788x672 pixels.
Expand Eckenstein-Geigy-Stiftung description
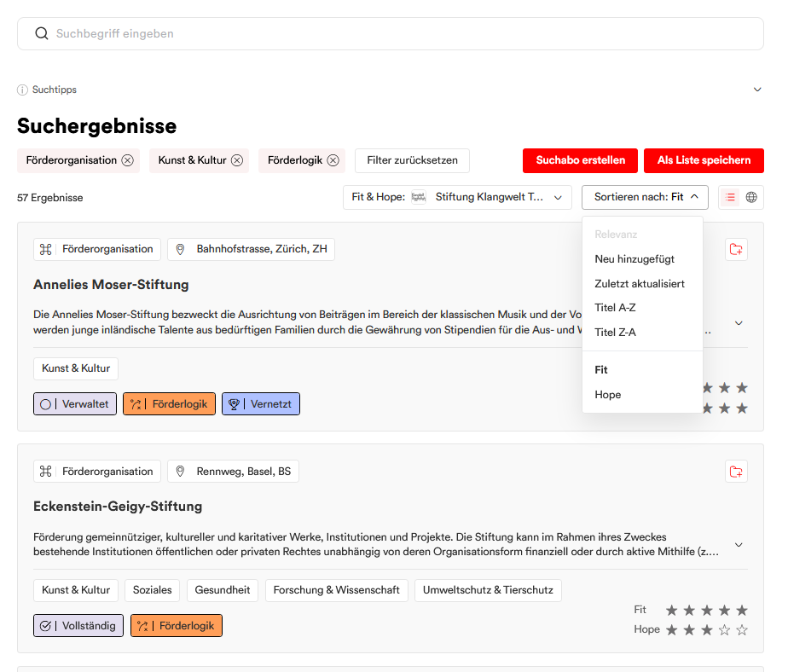point(739,545)
